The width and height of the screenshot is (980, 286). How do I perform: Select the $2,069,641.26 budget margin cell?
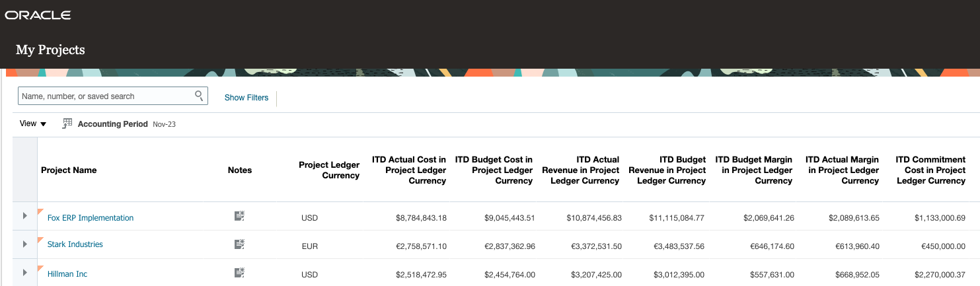point(769,218)
